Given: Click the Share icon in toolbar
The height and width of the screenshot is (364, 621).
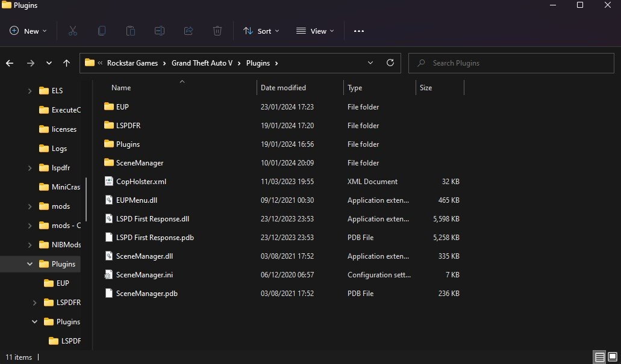Looking at the screenshot, I should (x=189, y=31).
